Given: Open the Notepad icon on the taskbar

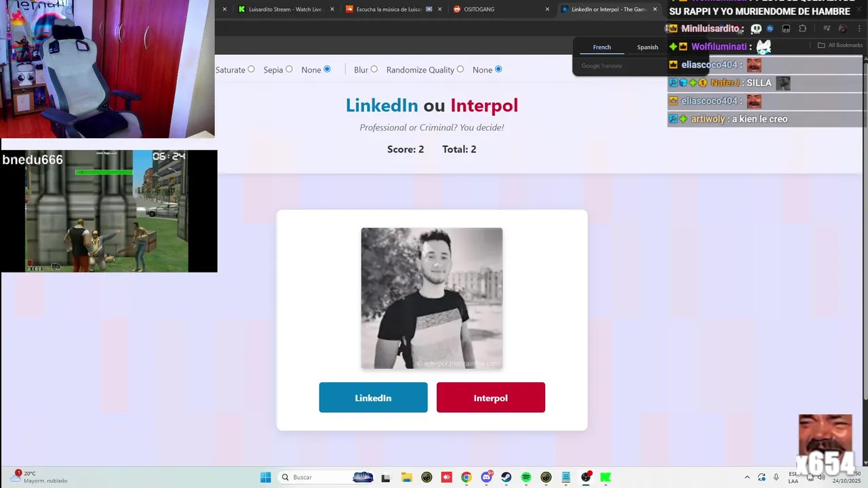Looking at the screenshot, I should tap(566, 477).
